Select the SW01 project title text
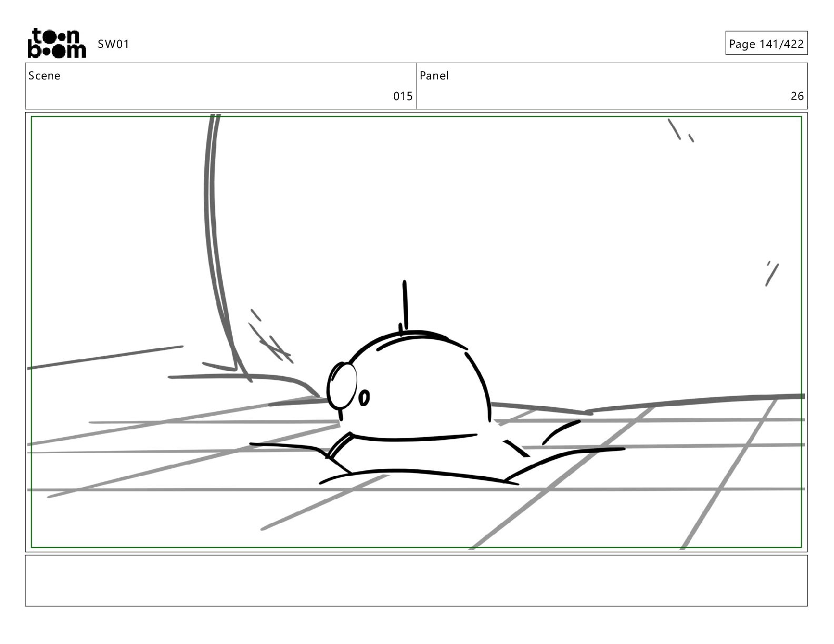This screenshot has width=834, height=644. point(113,44)
